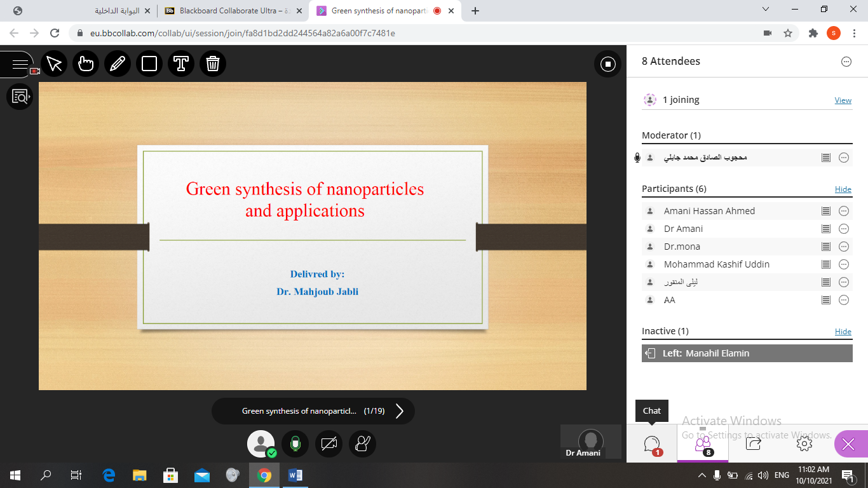Open Word from the taskbar
The width and height of the screenshot is (868, 488).
click(295, 475)
